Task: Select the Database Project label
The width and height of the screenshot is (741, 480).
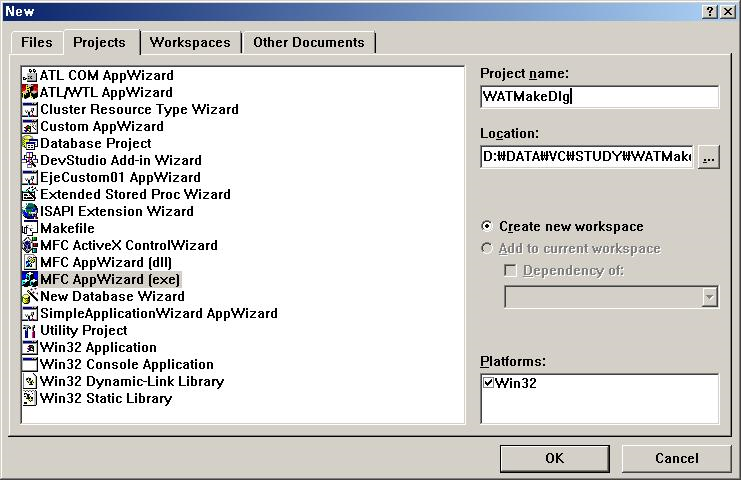Action: coord(95,143)
